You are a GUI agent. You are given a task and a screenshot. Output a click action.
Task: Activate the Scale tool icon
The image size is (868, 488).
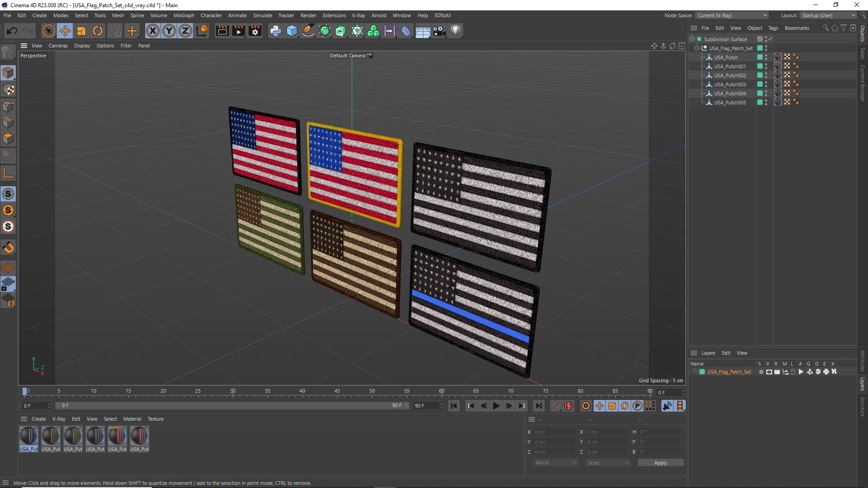pos(81,31)
